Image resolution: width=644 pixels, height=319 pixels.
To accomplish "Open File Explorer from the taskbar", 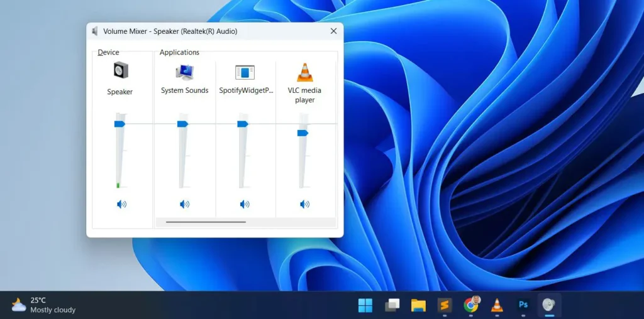I will (x=418, y=305).
